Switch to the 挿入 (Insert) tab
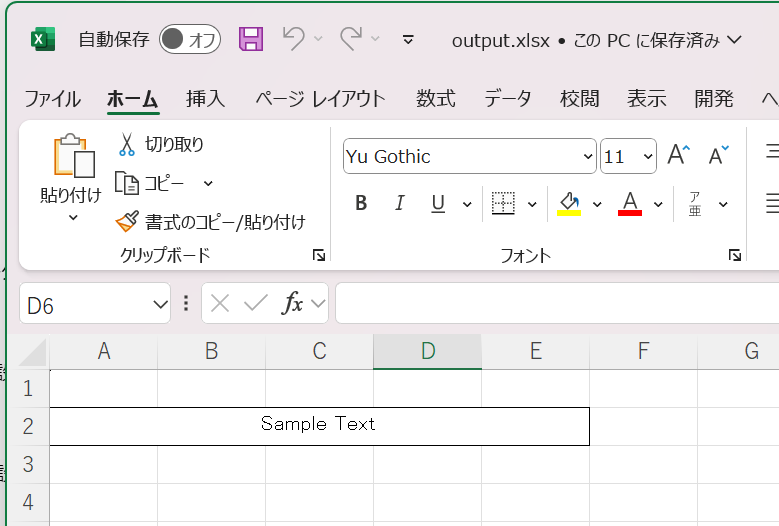The image size is (779, 526). click(x=206, y=99)
